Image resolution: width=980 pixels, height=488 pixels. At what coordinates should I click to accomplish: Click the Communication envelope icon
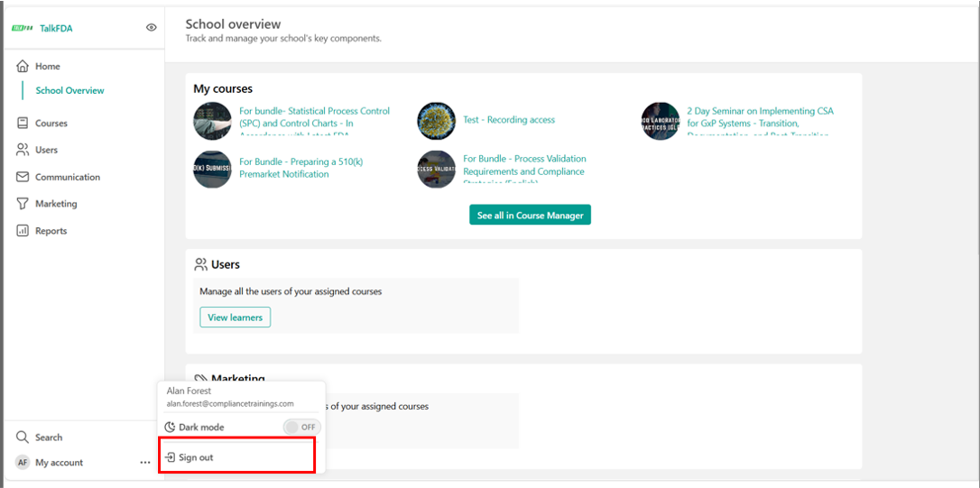pyautogui.click(x=23, y=177)
